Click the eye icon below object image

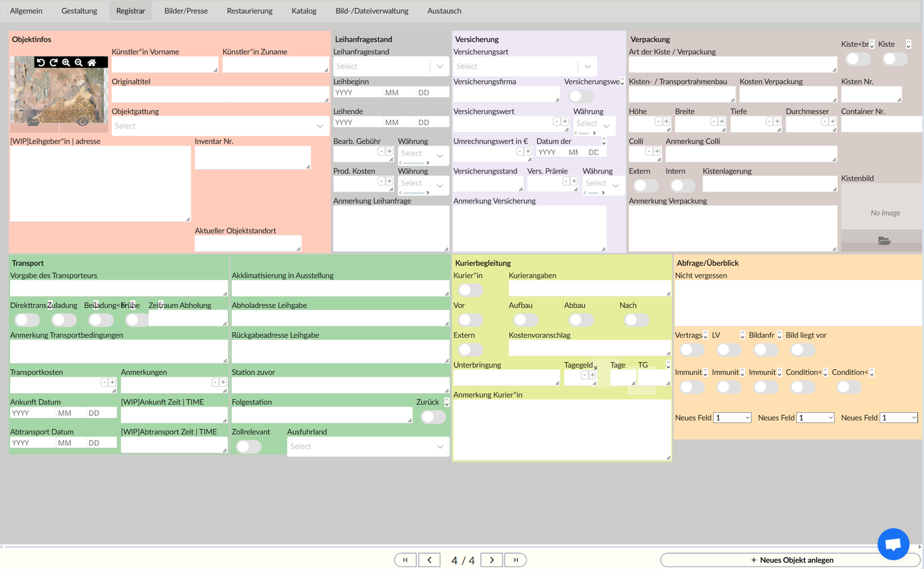(x=82, y=122)
